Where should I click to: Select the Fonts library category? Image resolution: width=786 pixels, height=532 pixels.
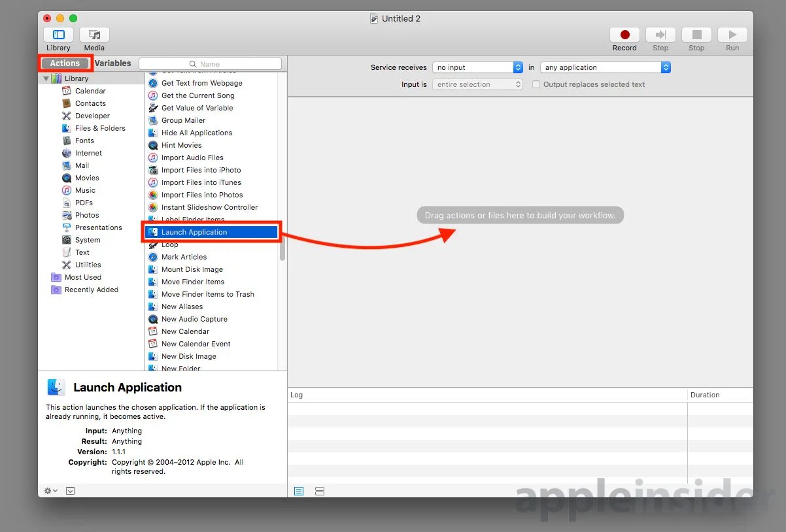[x=84, y=141]
